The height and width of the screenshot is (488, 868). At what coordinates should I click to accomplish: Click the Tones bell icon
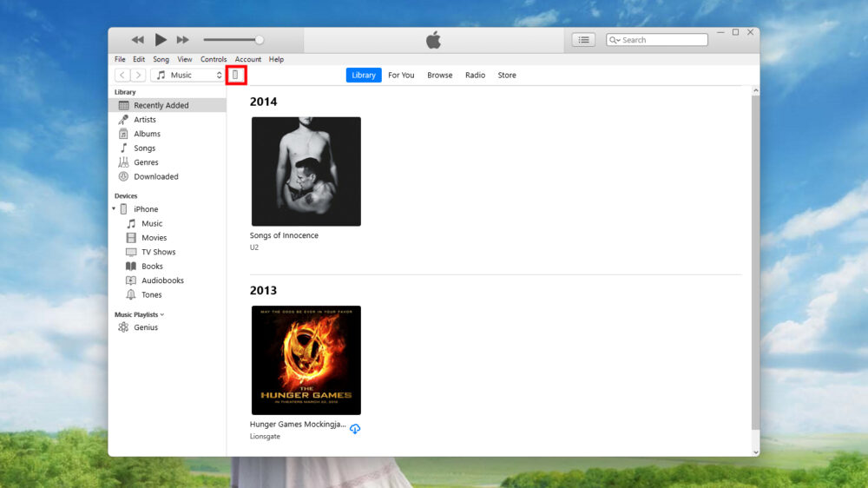click(131, 294)
